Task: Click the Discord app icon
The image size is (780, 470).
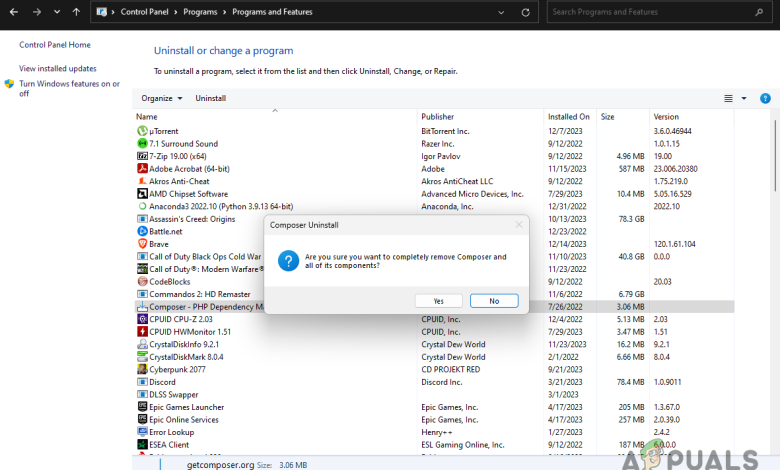Action: [x=142, y=382]
